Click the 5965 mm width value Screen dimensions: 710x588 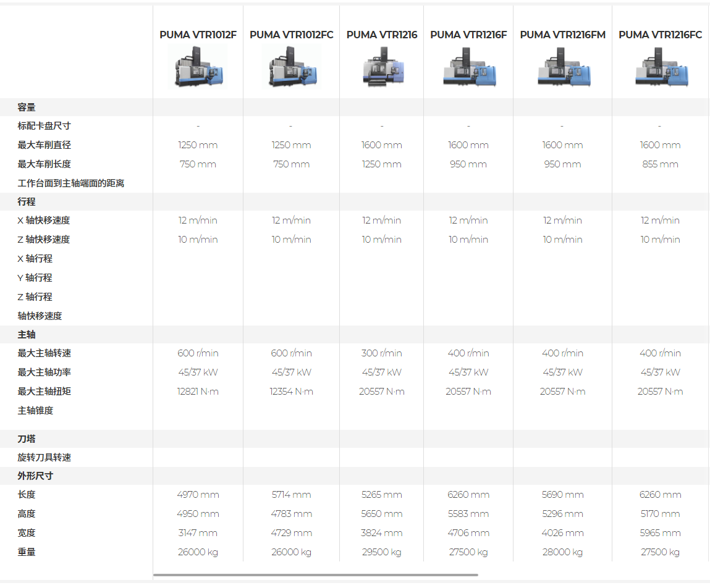click(x=660, y=533)
